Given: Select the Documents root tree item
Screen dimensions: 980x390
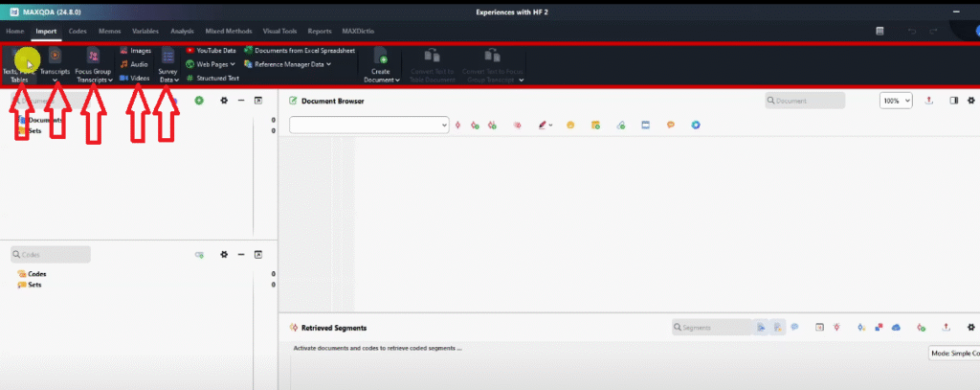Looking at the screenshot, I should pyautogui.click(x=40, y=120).
